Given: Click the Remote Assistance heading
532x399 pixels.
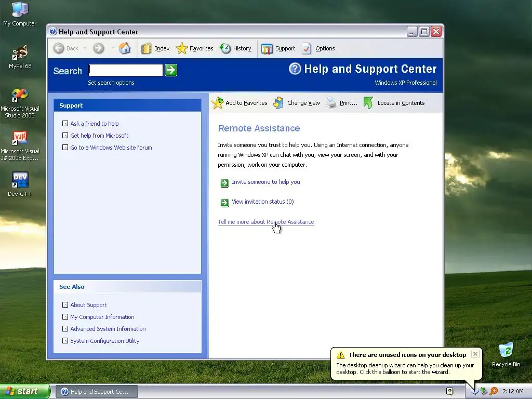Looking at the screenshot, I should coord(259,128).
